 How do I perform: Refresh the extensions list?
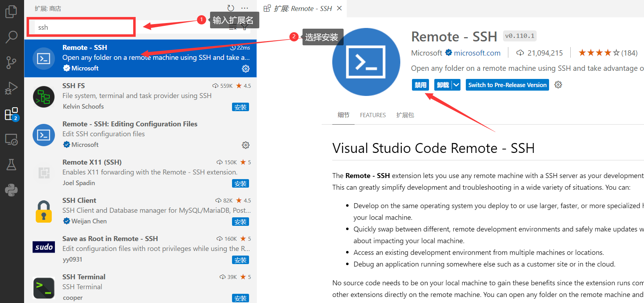pos(231,8)
